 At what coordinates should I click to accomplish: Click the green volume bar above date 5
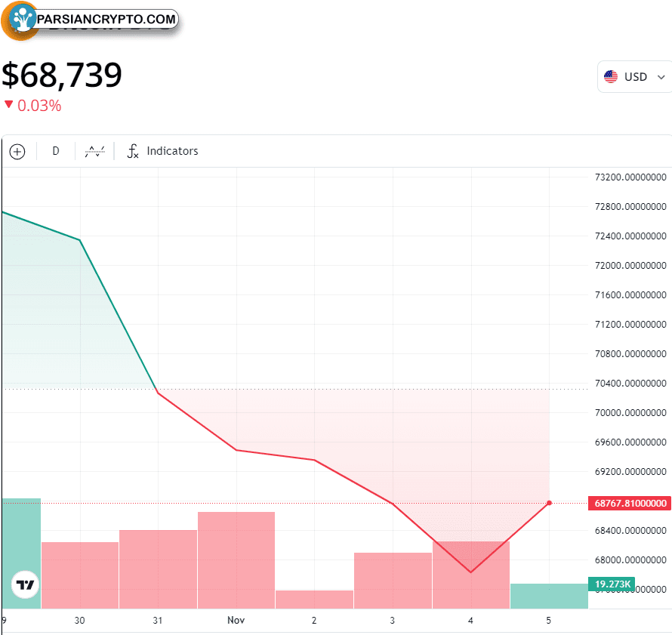point(549,596)
